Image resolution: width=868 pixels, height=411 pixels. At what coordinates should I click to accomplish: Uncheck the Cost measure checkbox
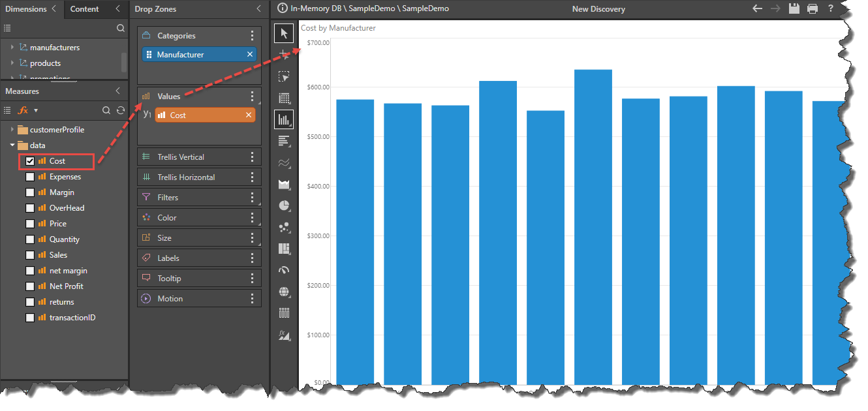click(30, 161)
